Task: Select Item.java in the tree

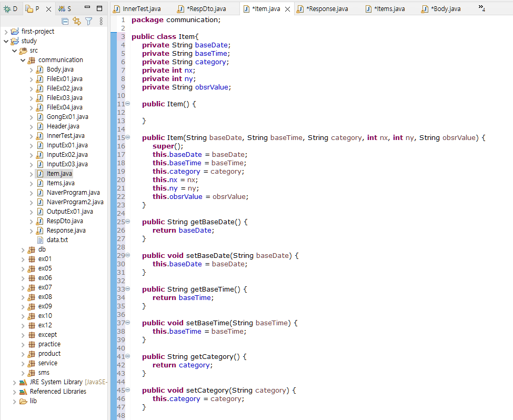Action: pyautogui.click(x=59, y=174)
